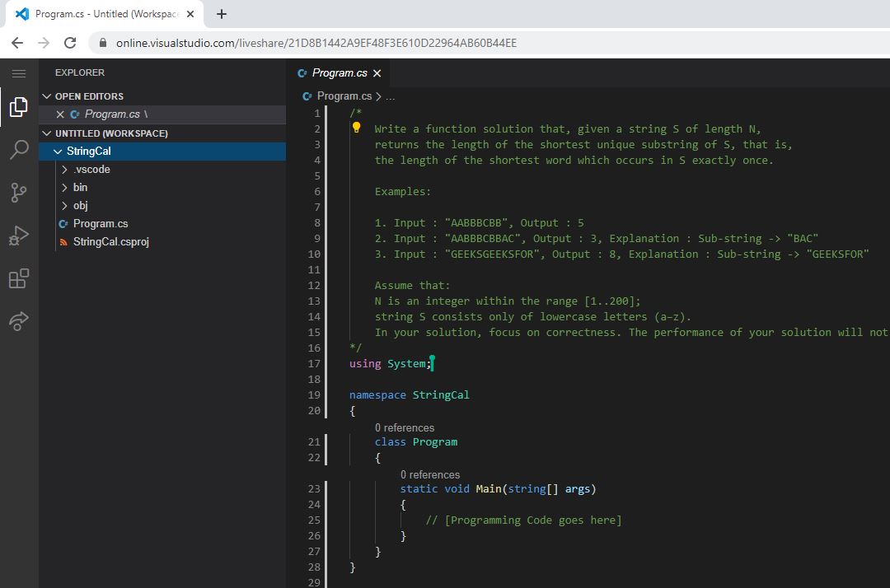Open StringCal.csproj file in explorer
Viewport: 890px width, 588px height.
coord(110,242)
